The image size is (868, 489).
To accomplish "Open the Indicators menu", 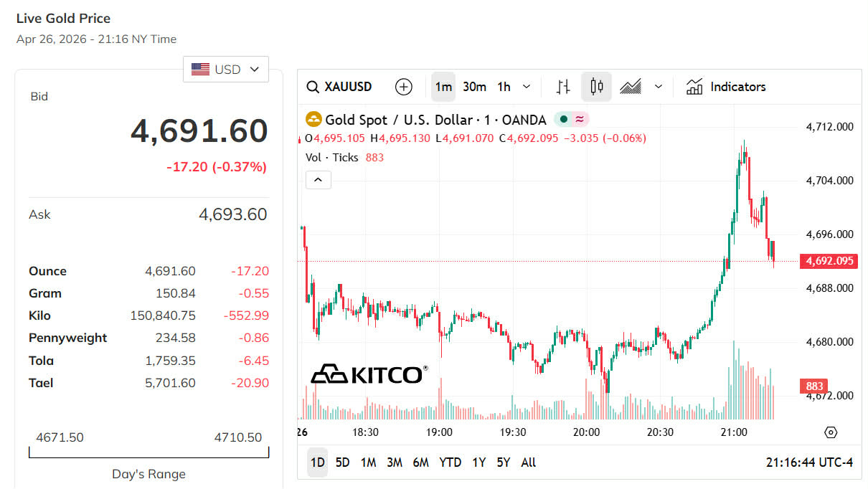I will click(x=726, y=87).
